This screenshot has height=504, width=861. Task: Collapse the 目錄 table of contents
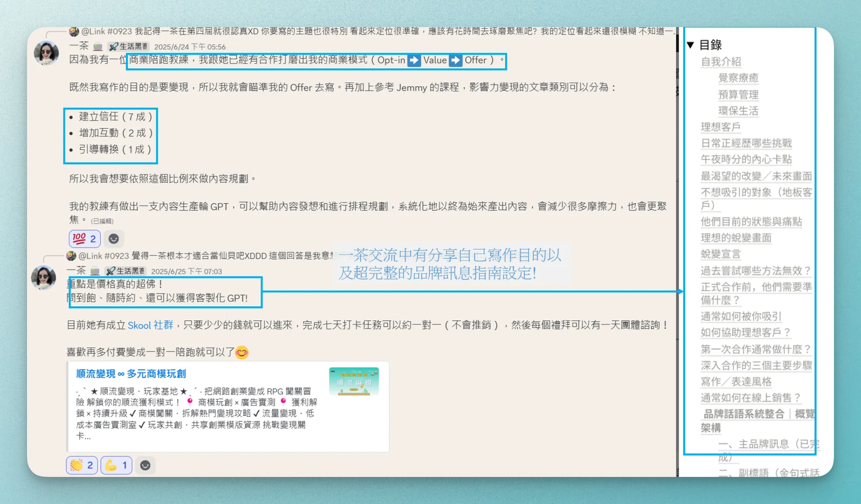tap(691, 45)
